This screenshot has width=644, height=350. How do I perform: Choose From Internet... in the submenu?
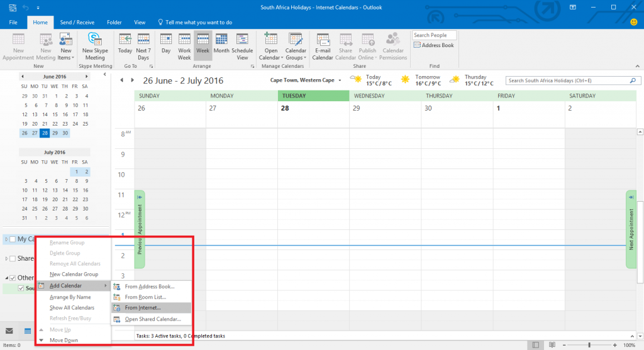[152, 308]
